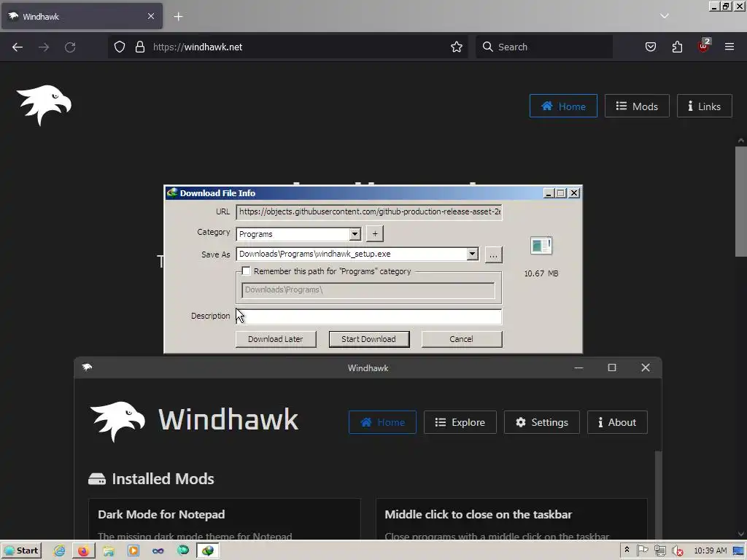The image size is (747, 560).
Task: Click the Windhawk app window scrollbar
Action: coord(658,495)
